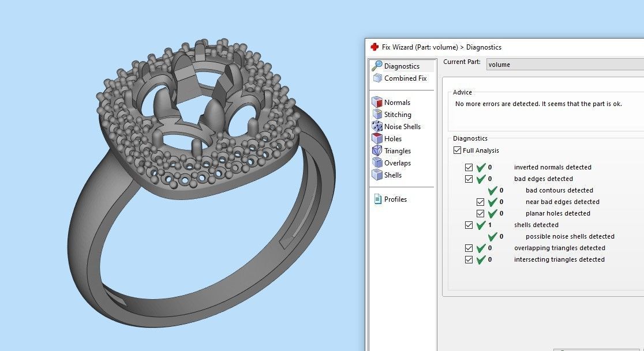Viewport: 644px width, 351px height.
Task: Go to the Normals repair page
Action: (397, 102)
